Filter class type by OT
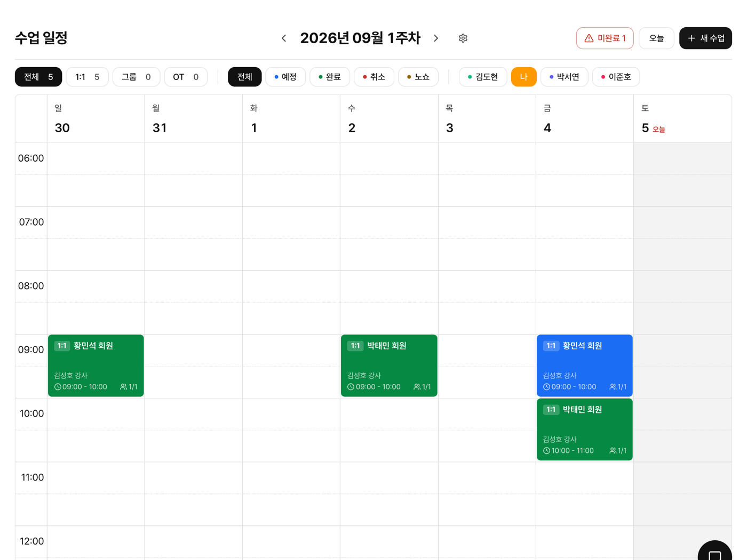Screen dimensions: 747x560 (x=186, y=77)
